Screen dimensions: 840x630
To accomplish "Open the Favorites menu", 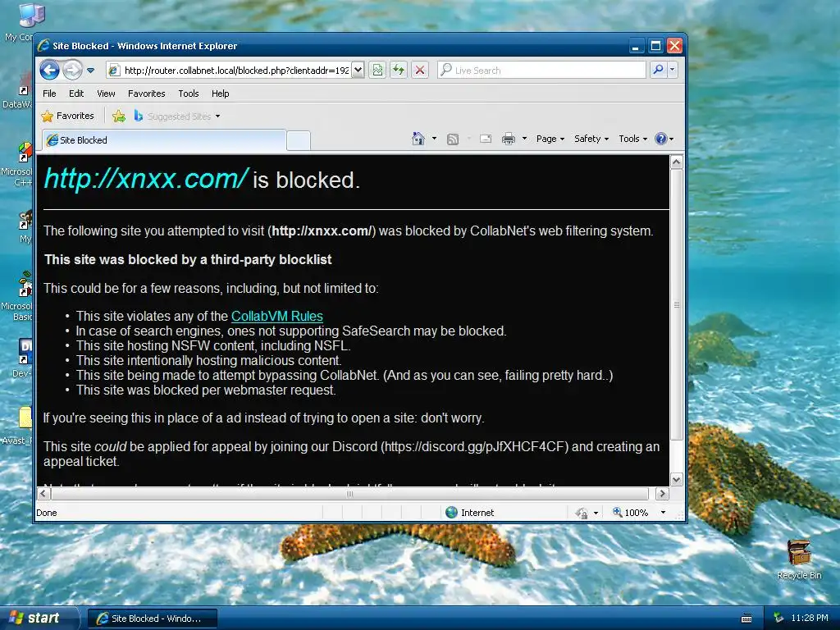I will (x=146, y=94).
